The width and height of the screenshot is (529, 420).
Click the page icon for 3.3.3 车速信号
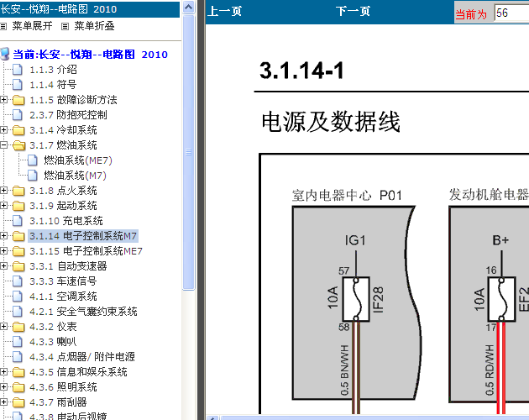(x=18, y=281)
